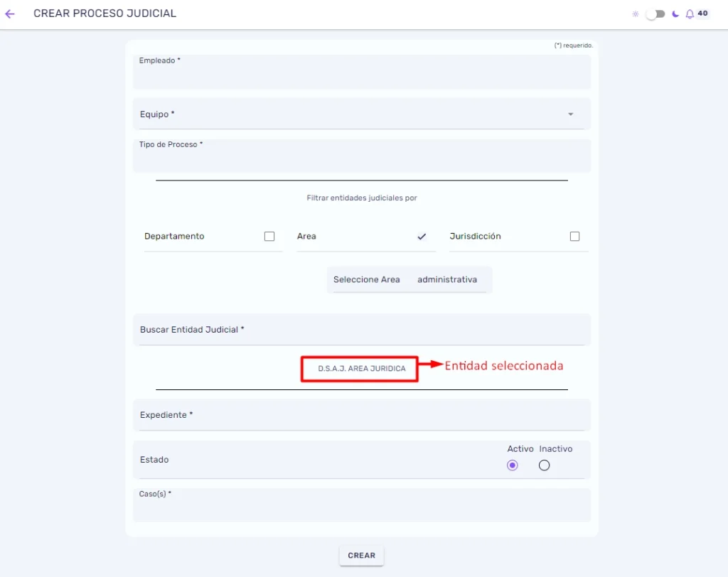Click the Expediente input field
728x577 pixels.
tap(362, 415)
